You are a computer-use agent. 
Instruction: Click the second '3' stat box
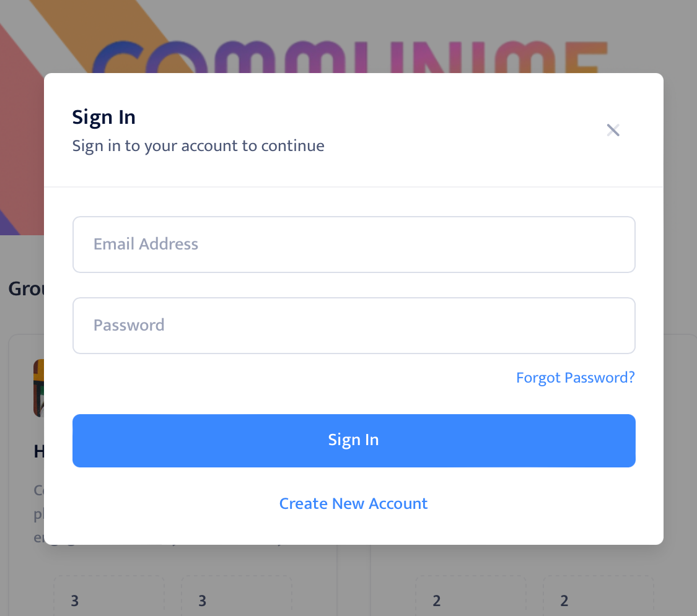pos(236,599)
